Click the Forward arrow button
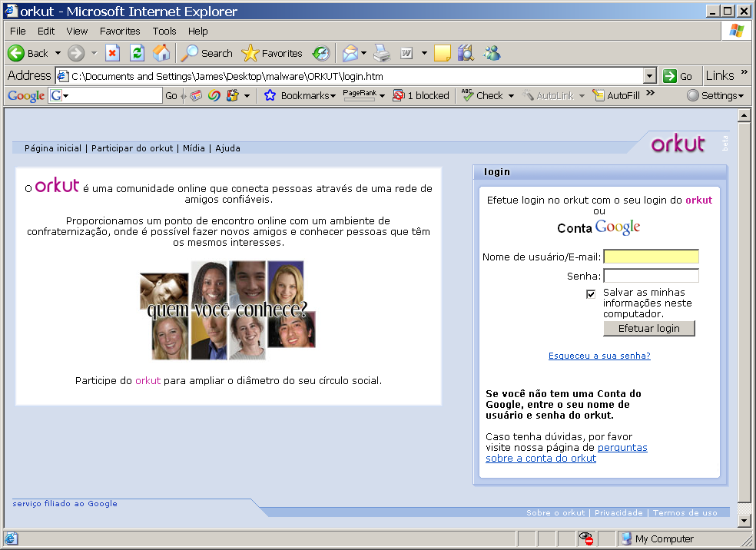 tap(76, 53)
